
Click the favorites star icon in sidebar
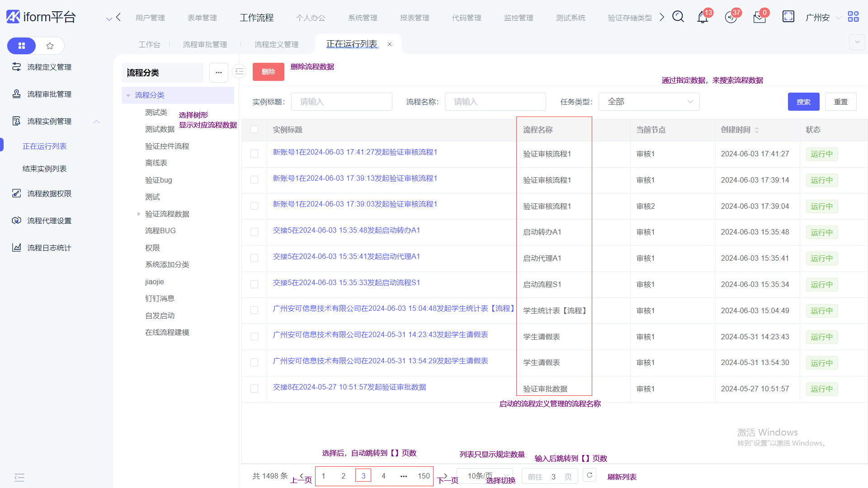point(50,46)
